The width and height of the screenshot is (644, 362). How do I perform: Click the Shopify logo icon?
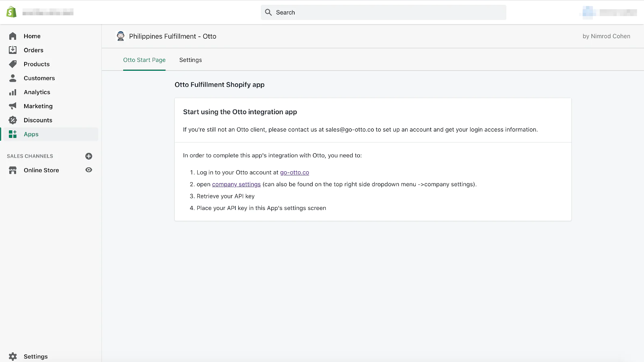click(x=12, y=12)
